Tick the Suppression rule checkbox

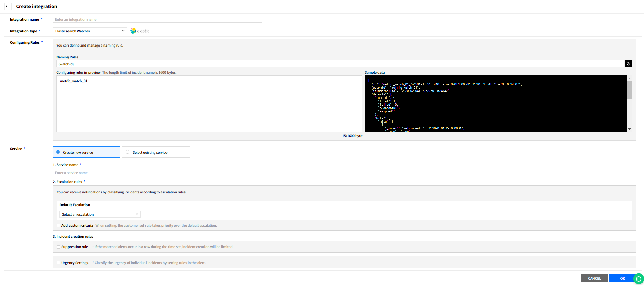(58, 247)
